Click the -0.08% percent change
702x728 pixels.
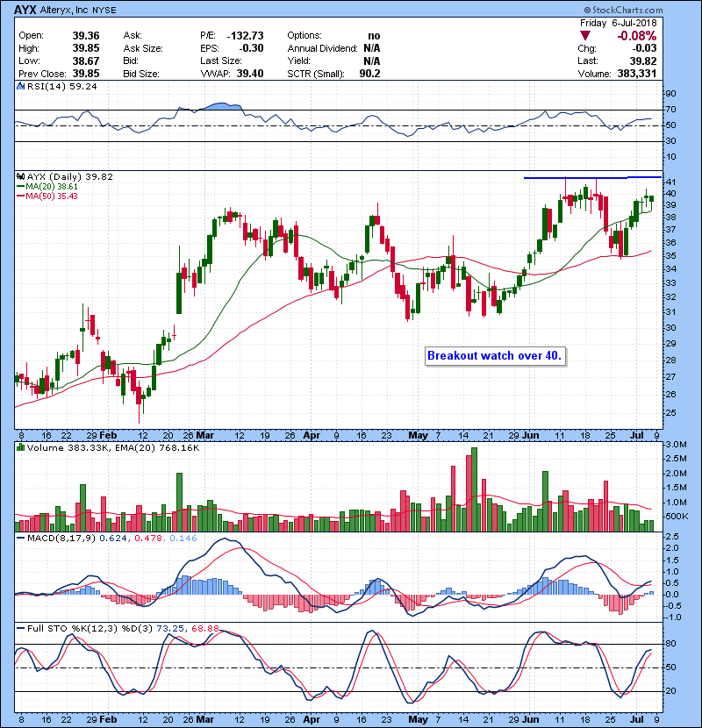(636, 36)
